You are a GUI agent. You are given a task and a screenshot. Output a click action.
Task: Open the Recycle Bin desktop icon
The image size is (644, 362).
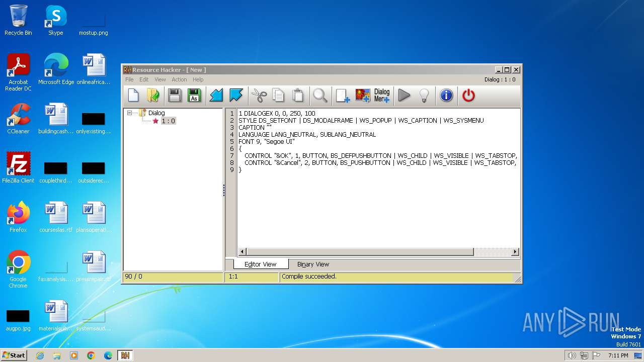pos(18,20)
